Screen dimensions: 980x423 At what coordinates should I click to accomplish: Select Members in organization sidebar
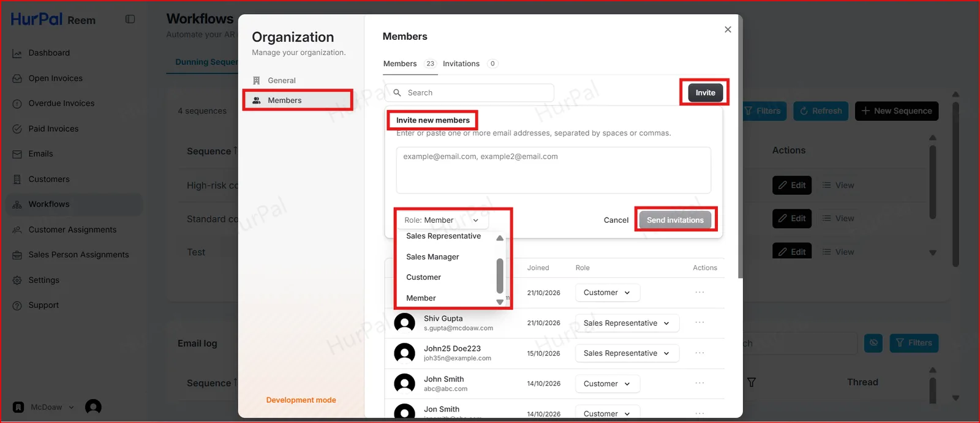tap(298, 100)
